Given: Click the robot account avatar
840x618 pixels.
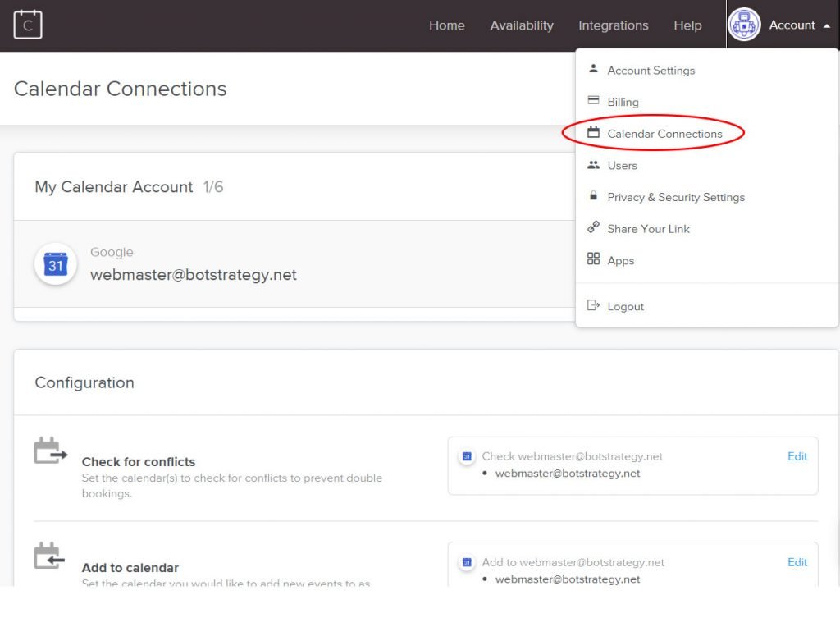Looking at the screenshot, I should coord(744,25).
